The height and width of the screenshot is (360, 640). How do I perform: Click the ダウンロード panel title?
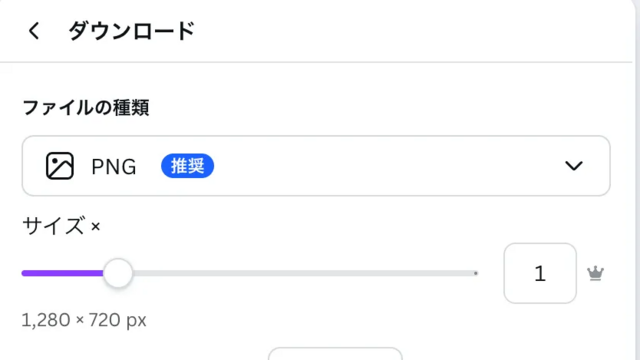(131, 31)
